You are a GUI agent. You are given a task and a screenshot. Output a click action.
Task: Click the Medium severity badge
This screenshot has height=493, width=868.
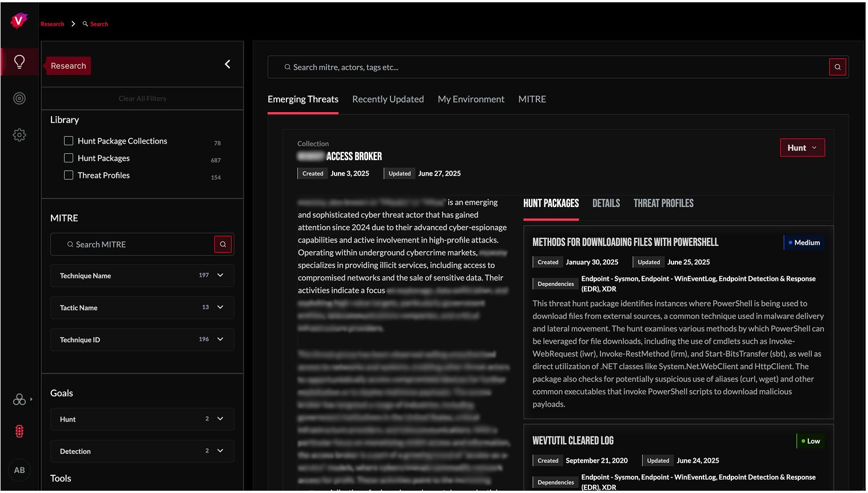pos(804,242)
